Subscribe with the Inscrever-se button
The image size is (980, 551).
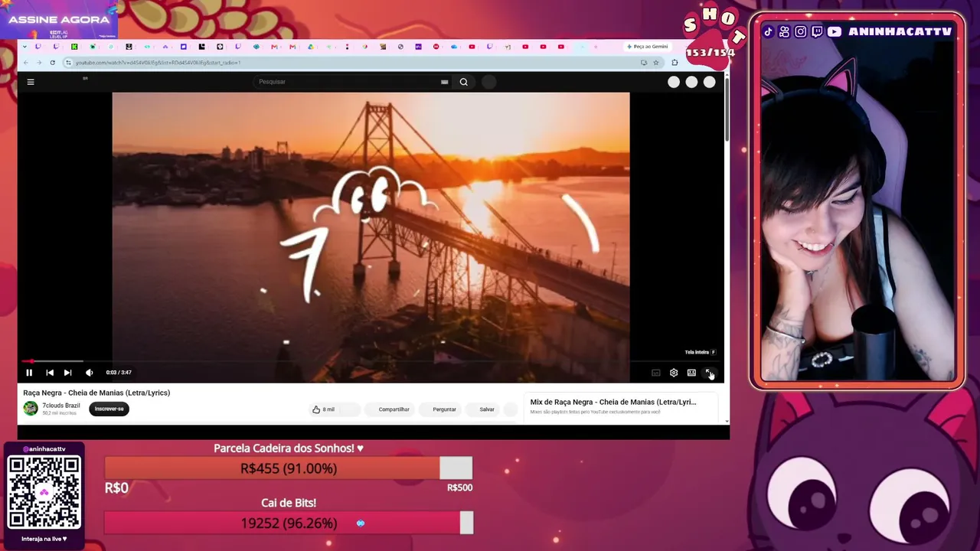[x=109, y=409]
